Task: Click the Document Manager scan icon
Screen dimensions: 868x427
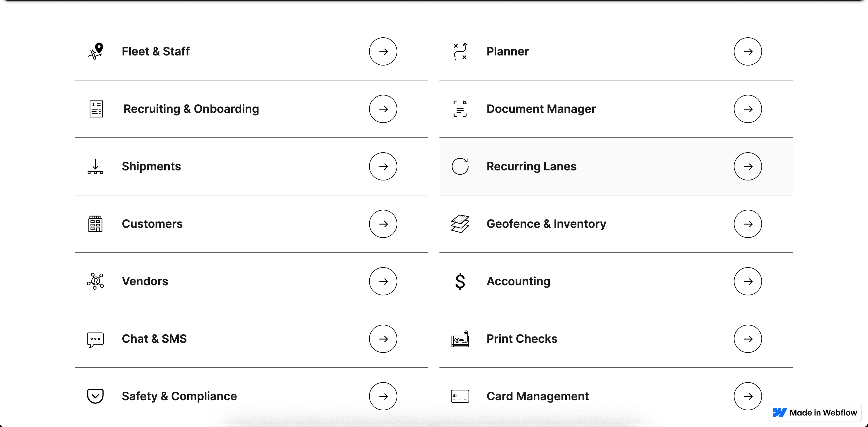Action: coord(460,109)
